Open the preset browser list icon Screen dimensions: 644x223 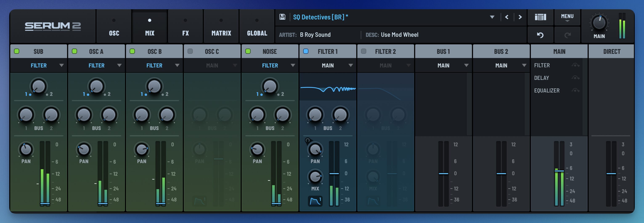pyautogui.click(x=540, y=17)
